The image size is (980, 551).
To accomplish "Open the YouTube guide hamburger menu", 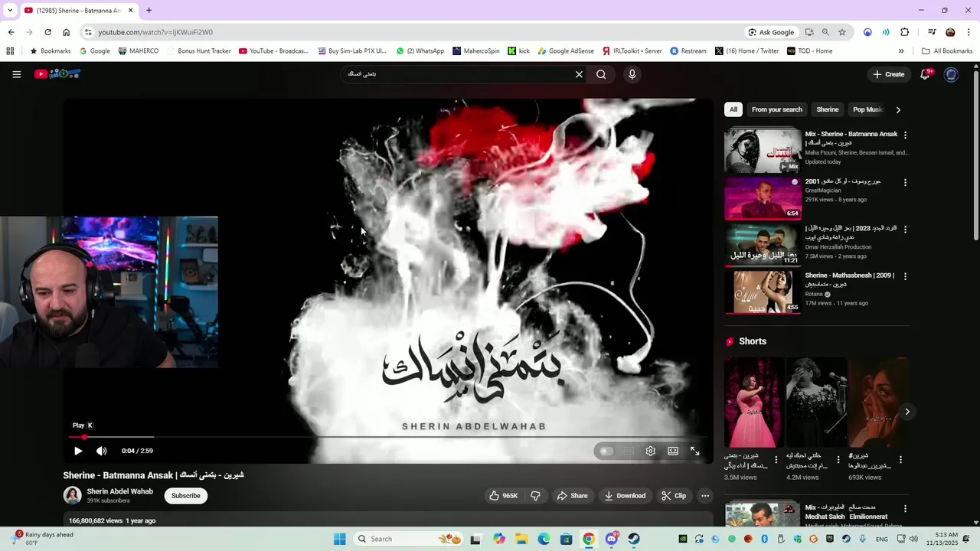I will (16, 74).
